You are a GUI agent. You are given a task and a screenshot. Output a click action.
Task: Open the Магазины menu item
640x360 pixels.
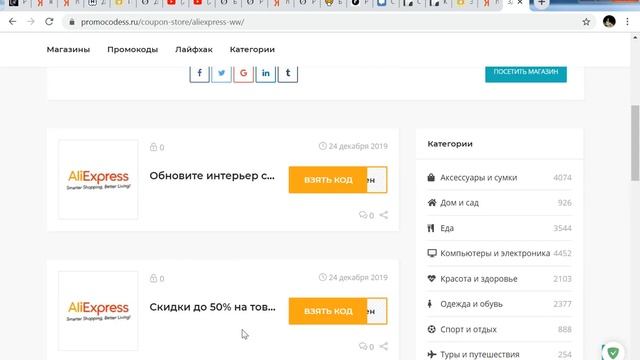68,49
